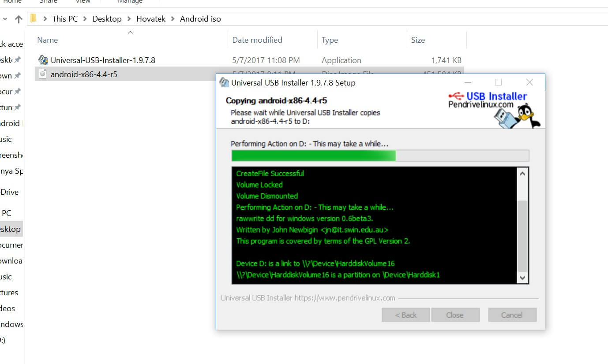Screen dimensions: 608x364
Task: Select the Universal-USB-Installer-1.9.7.8 application icon
Action: pos(43,60)
